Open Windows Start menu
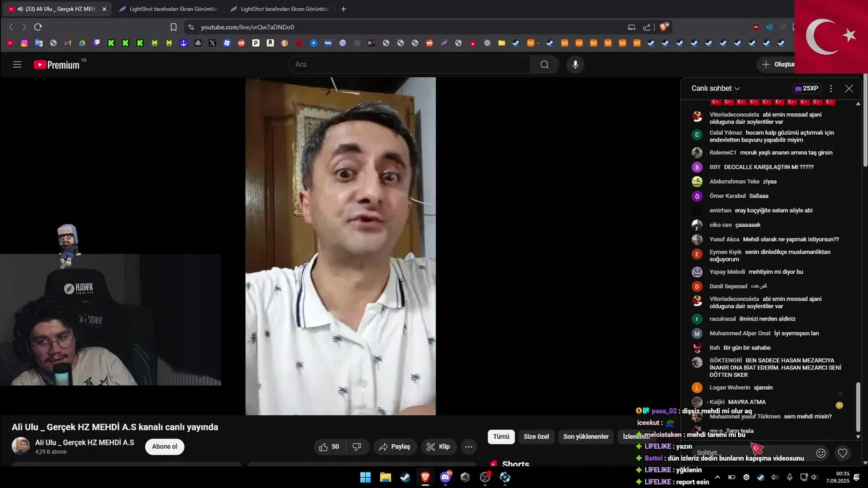868x488 pixels. click(366, 477)
